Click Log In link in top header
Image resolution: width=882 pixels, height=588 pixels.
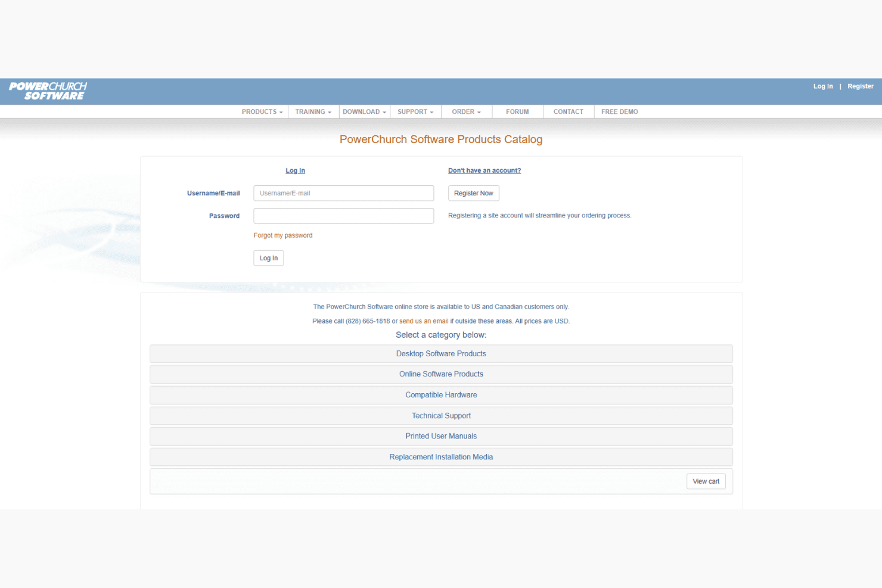(823, 86)
